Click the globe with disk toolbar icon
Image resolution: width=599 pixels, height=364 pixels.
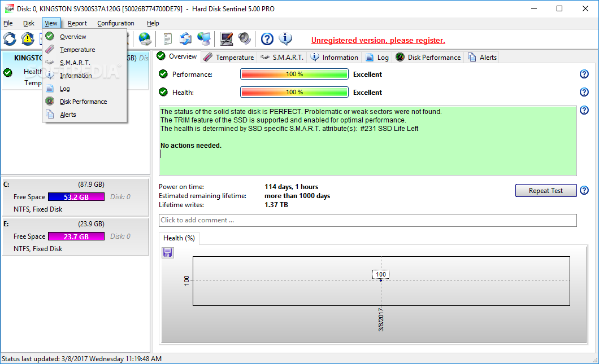[145, 38]
